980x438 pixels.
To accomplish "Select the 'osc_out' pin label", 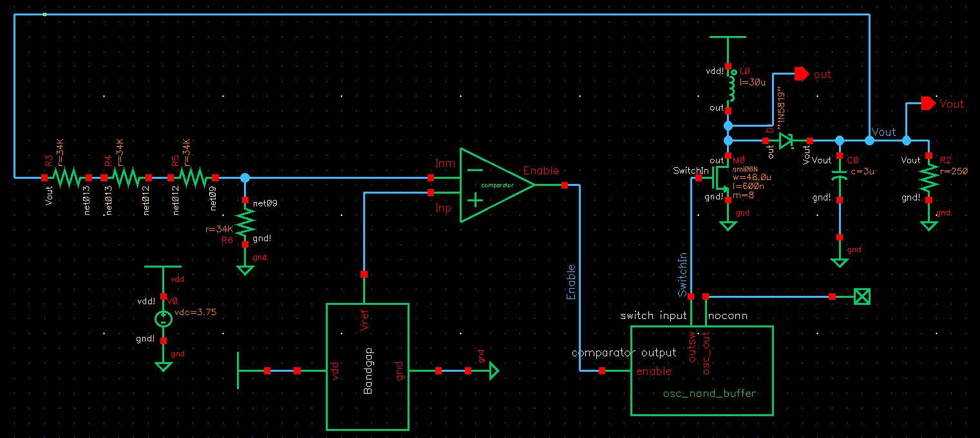I will (706, 352).
